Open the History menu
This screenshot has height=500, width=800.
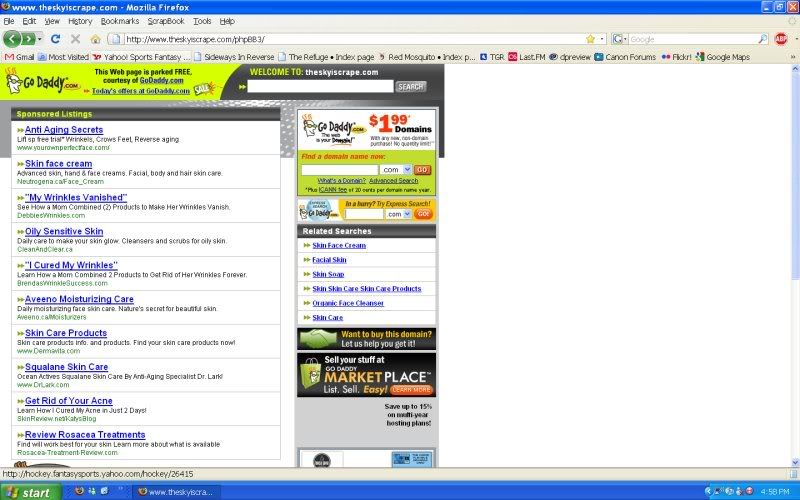click(80, 21)
